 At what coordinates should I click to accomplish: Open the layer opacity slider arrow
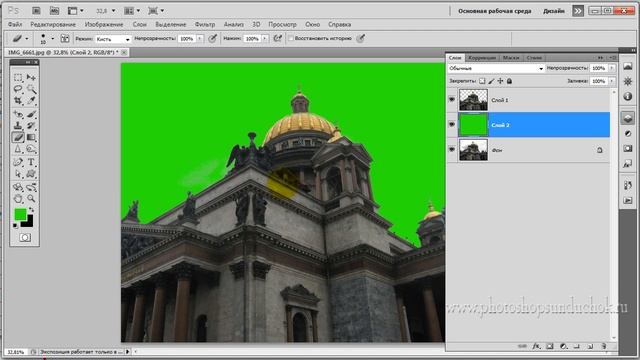[612, 68]
